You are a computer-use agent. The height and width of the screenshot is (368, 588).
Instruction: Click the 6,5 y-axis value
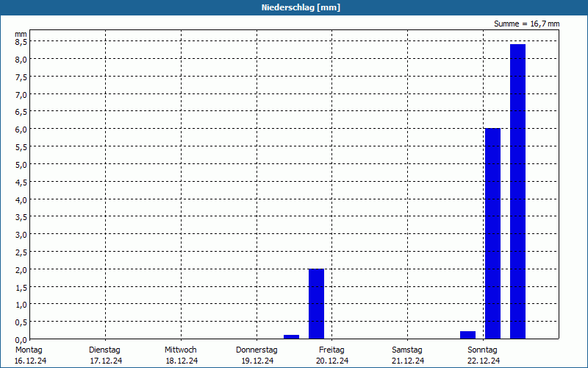(21, 112)
